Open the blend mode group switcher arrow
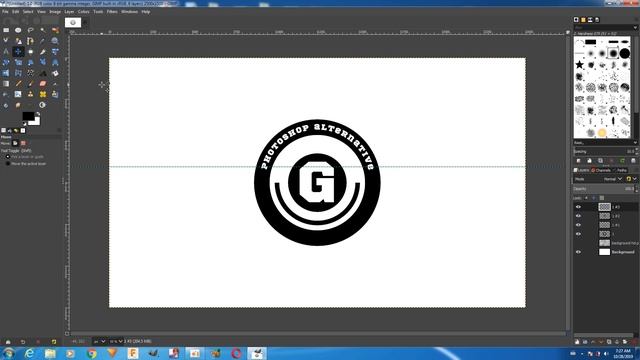Viewport: 640px width, 360px height. (x=634, y=179)
